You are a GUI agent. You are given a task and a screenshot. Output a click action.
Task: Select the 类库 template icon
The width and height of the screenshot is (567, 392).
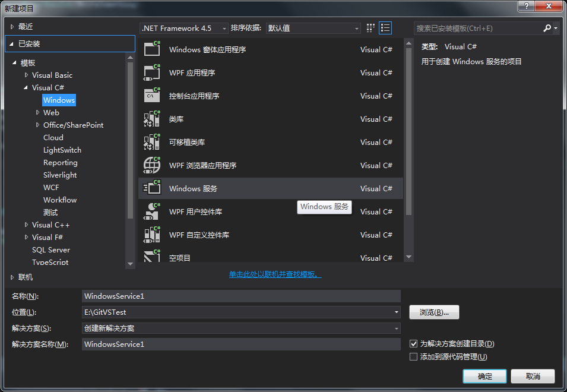[x=152, y=119]
